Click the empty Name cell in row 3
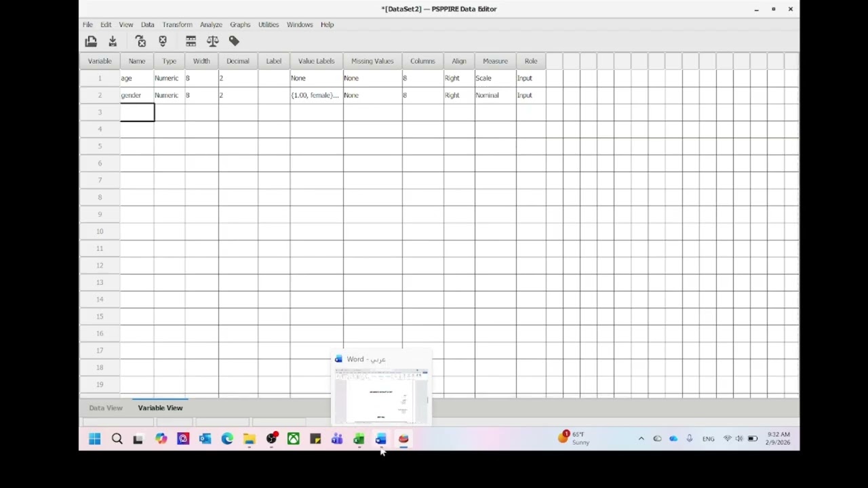This screenshot has width=868, height=488. 137,112
